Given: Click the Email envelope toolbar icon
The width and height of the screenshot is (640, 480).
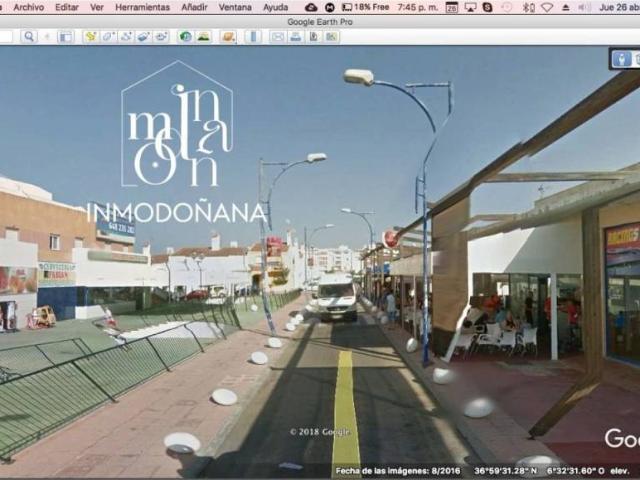Looking at the screenshot, I should click(x=278, y=37).
